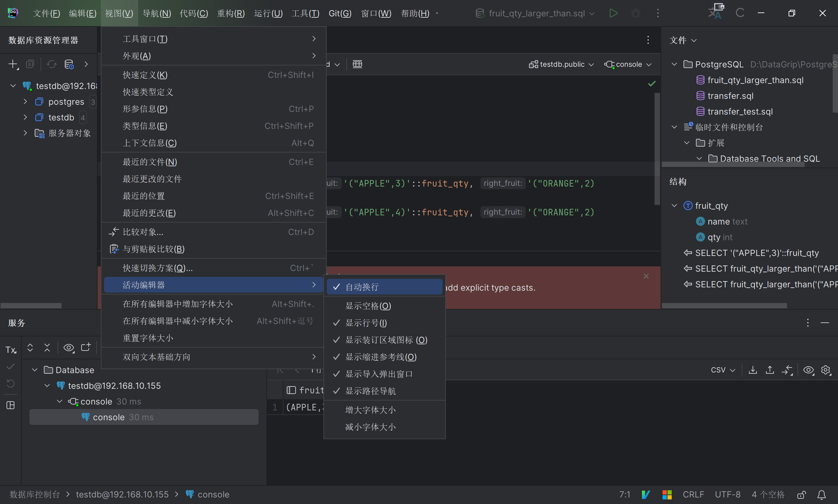The image size is (838, 504).
Task: Toggle read-only lock icon in status bar
Action: [x=802, y=495]
